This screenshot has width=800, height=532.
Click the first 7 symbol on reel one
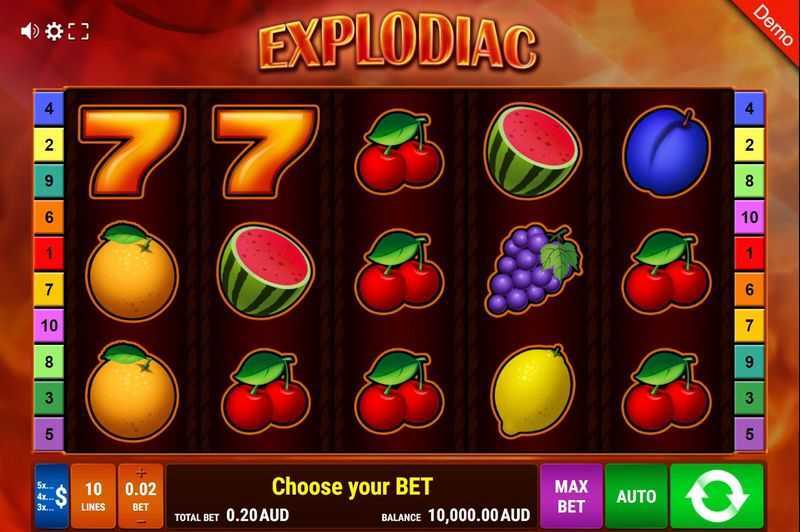[132, 151]
